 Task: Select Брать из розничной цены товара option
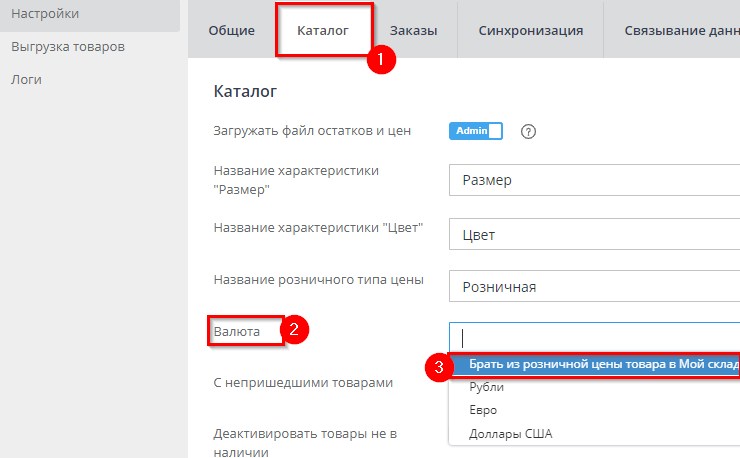pyautogui.click(x=600, y=364)
